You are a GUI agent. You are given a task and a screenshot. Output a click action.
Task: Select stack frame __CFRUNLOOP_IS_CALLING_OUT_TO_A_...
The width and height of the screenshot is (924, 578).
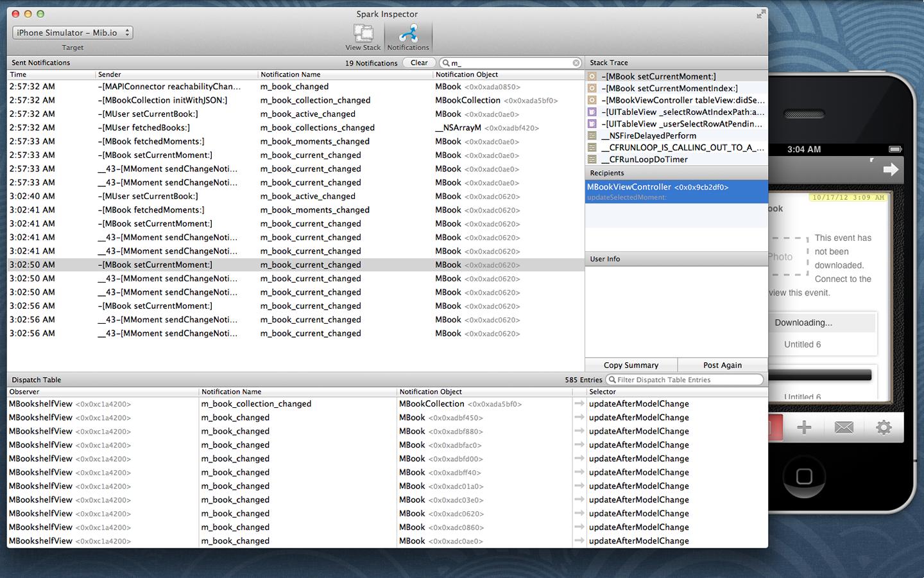676,148
